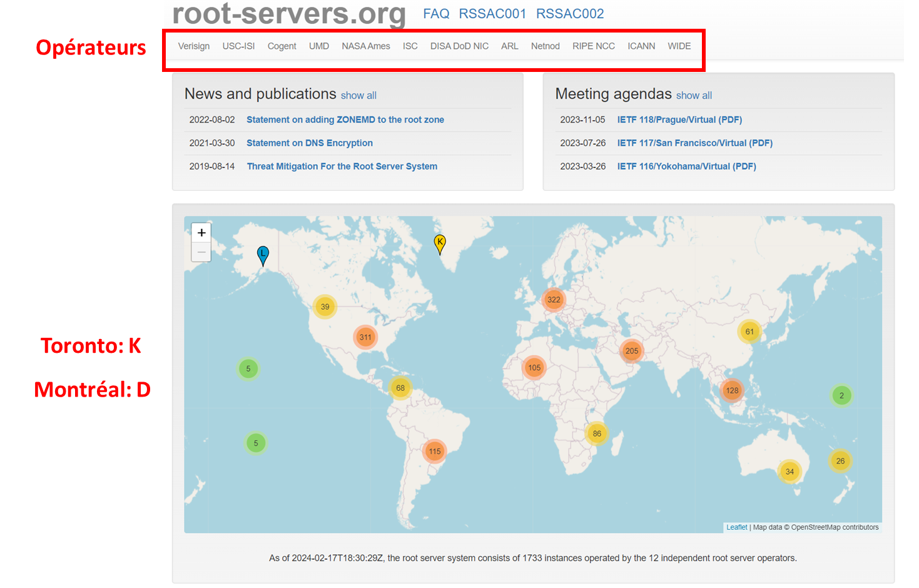Go to the ICANN operator entry
Viewport: 919px width, 588px height.
641,46
